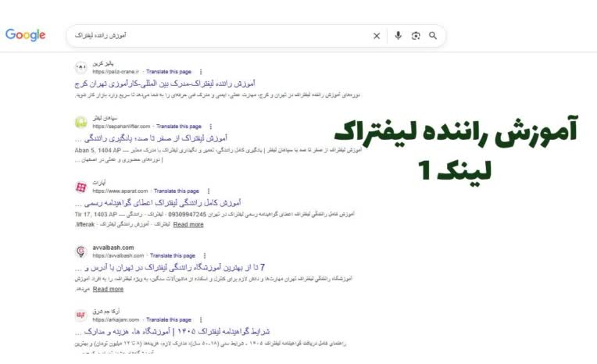This screenshot has width=597, height=364.
Task: Open the paliz-crane.ir result favicon
Action: click(x=80, y=68)
